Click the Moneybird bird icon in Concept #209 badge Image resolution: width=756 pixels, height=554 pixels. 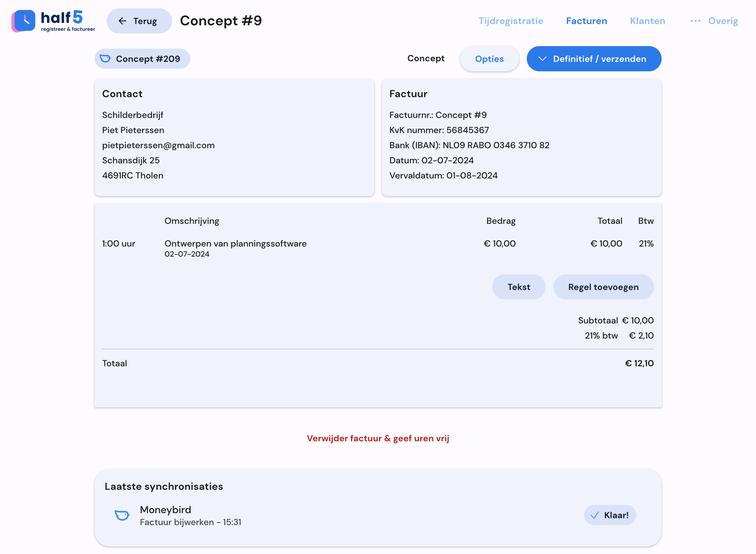[105, 59]
